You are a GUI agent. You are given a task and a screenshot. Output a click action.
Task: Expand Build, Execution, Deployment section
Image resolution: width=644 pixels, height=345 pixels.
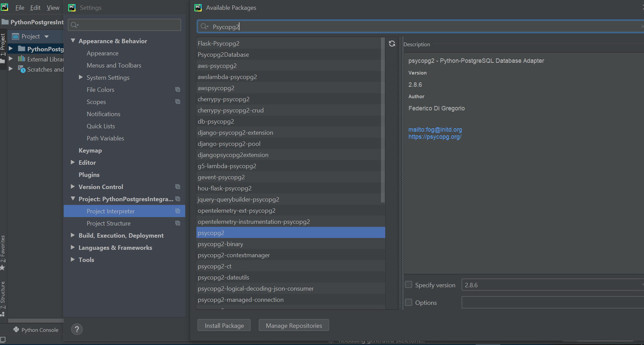click(x=73, y=235)
